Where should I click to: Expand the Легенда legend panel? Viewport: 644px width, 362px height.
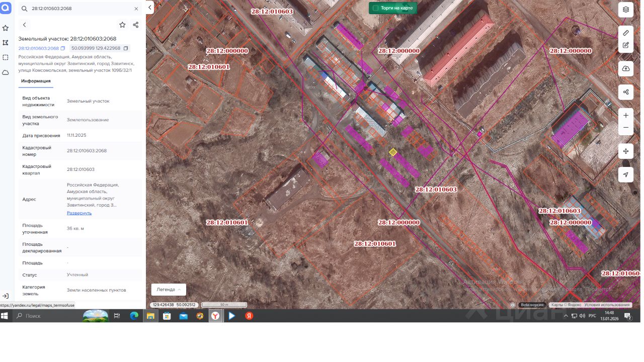(x=169, y=290)
